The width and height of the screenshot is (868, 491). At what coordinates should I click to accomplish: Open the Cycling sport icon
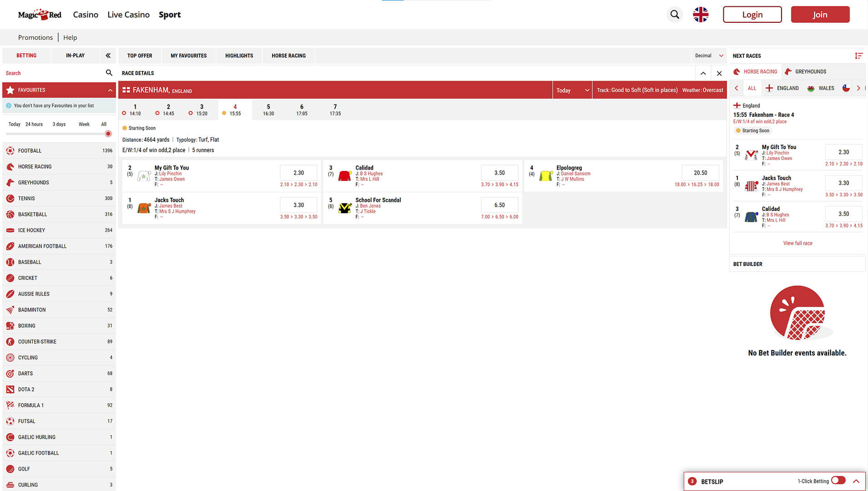[x=10, y=357]
